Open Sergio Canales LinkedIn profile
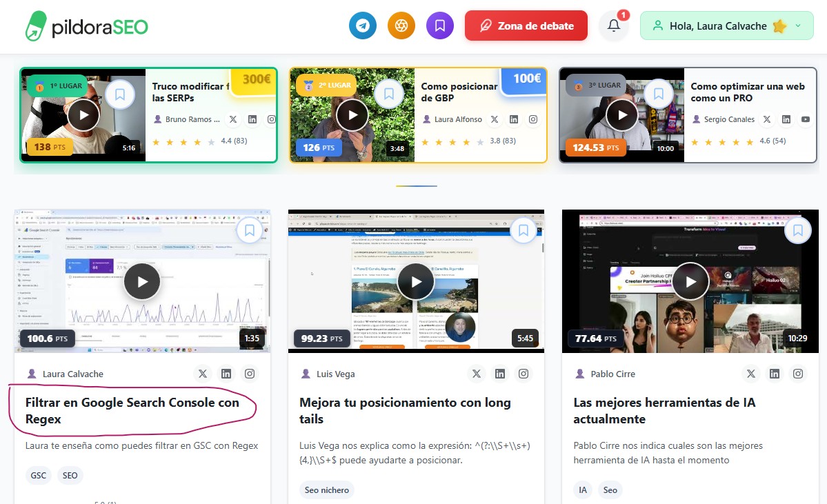The width and height of the screenshot is (827, 504). (x=786, y=119)
